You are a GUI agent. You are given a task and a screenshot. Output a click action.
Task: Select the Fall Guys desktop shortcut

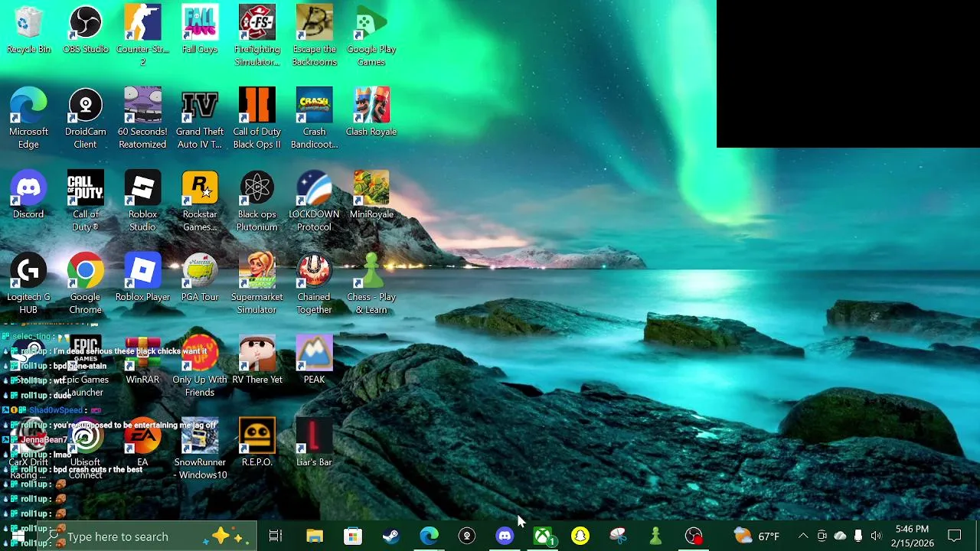tap(200, 31)
